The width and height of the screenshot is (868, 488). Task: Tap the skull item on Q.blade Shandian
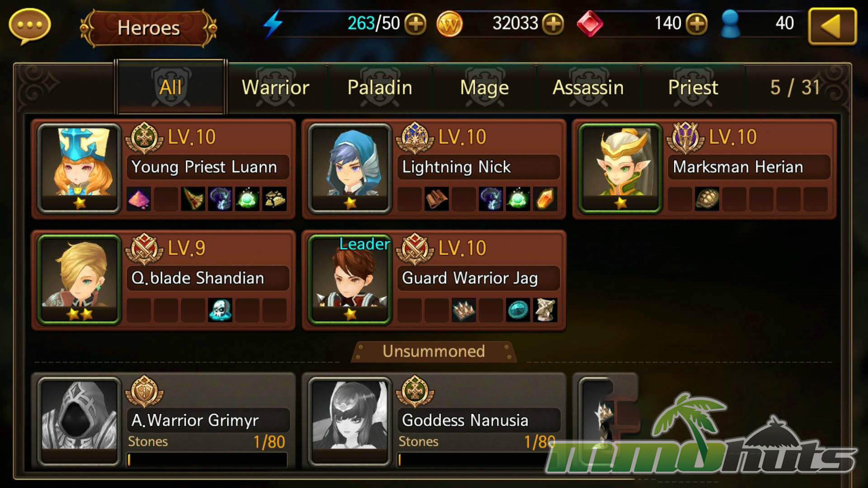click(x=220, y=310)
